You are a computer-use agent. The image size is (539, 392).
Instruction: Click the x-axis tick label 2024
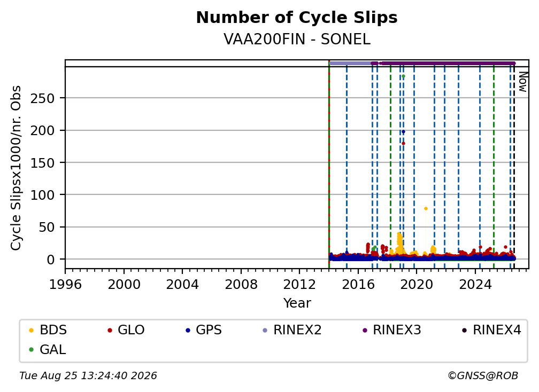(475, 285)
